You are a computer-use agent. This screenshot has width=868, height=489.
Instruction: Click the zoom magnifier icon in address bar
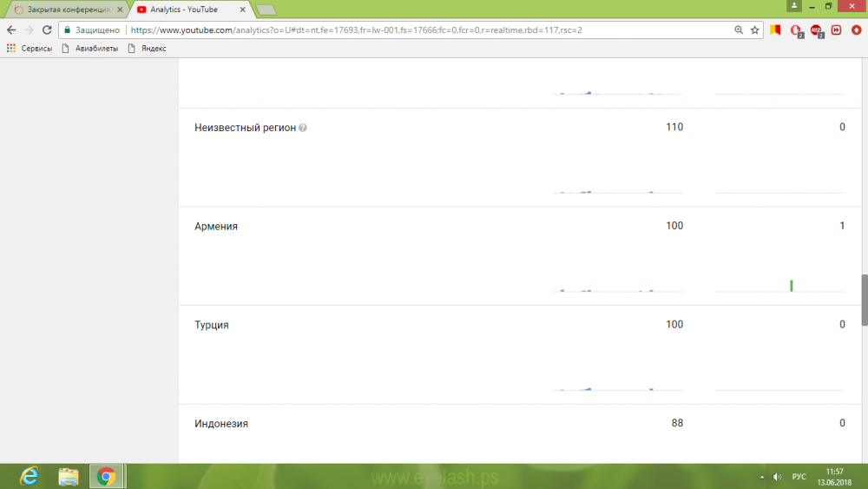click(739, 30)
